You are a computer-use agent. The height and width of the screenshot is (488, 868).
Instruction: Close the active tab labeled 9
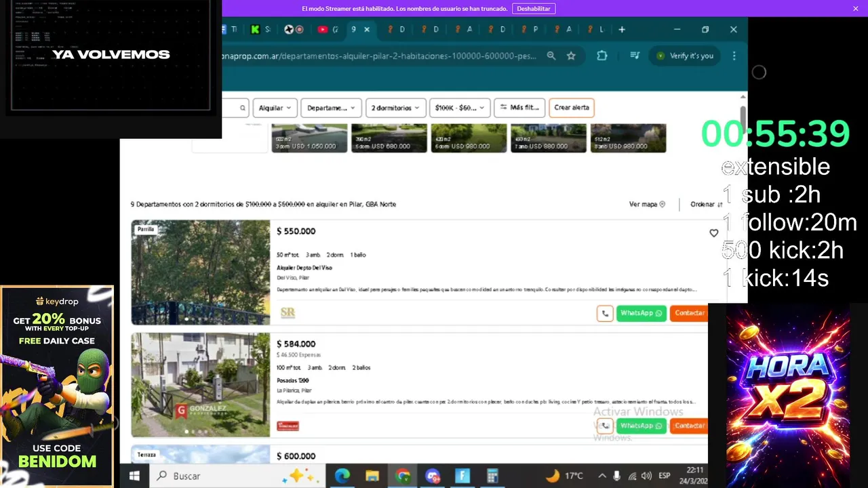coord(367,29)
